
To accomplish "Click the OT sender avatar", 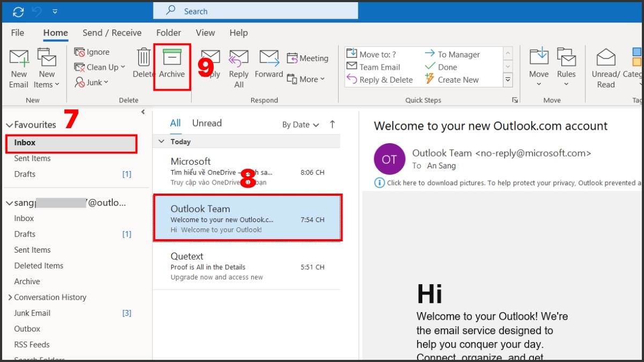I will pyautogui.click(x=390, y=159).
